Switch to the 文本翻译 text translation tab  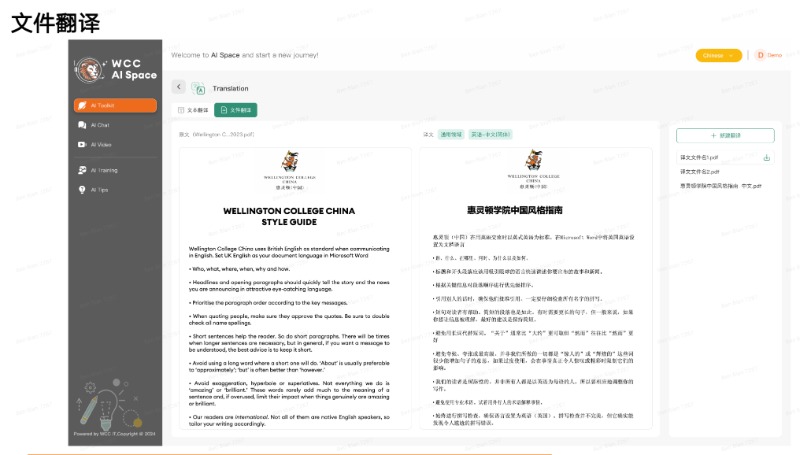(x=193, y=110)
